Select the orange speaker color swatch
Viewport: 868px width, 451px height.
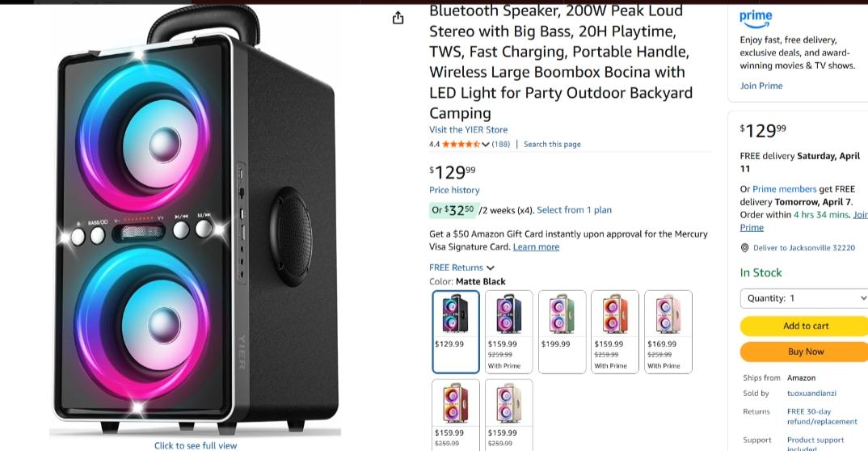tap(614, 331)
